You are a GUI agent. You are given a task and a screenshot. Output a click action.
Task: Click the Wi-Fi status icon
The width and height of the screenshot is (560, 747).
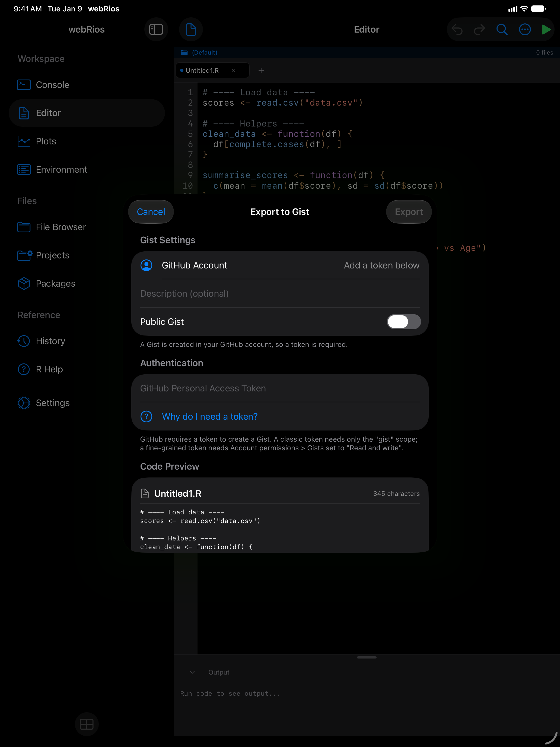tap(524, 9)
